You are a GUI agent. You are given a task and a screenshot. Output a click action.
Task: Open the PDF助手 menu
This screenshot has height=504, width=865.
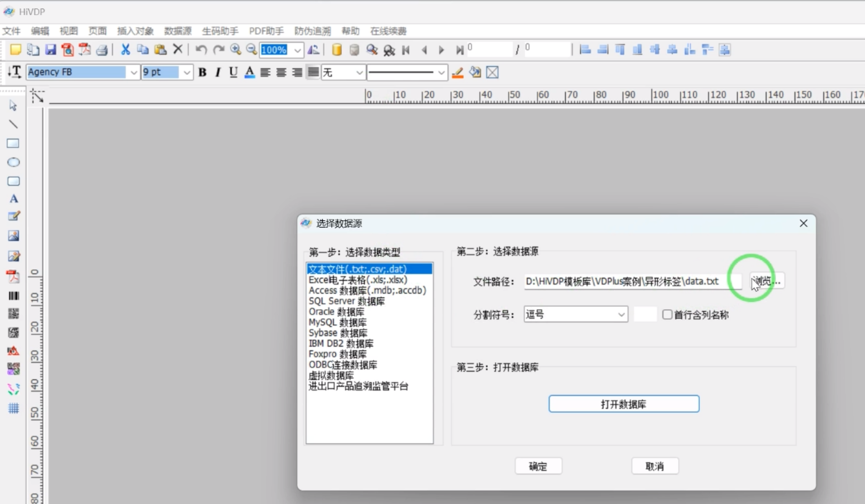point(266,31)
